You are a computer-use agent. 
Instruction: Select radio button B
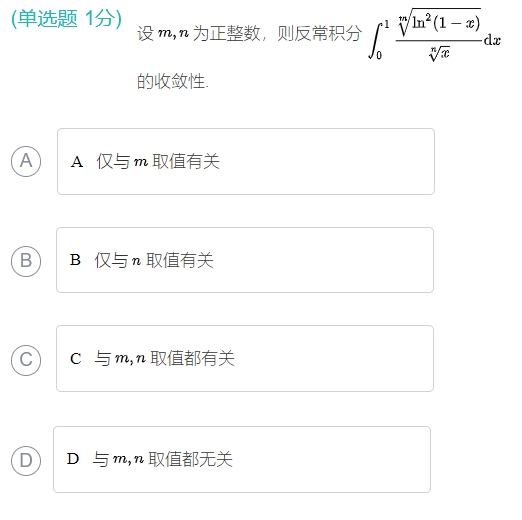click(26, 261)
